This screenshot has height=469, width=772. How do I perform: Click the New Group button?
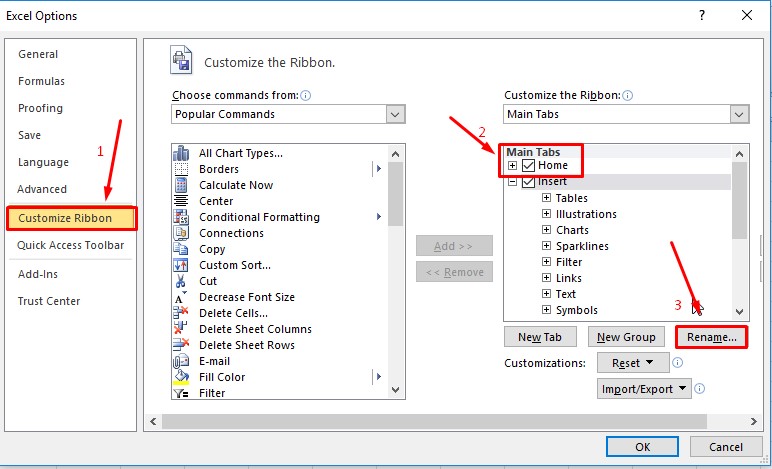[626, 337]
